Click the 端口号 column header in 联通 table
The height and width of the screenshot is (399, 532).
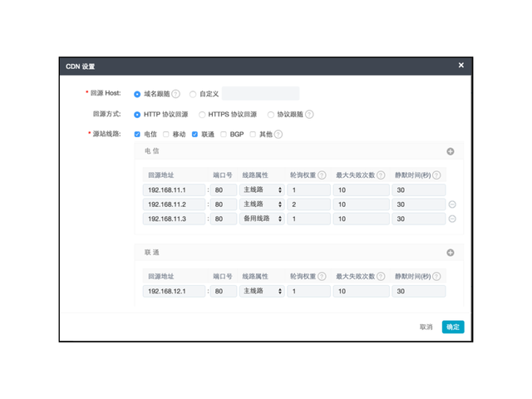click(x=223, y=277)
